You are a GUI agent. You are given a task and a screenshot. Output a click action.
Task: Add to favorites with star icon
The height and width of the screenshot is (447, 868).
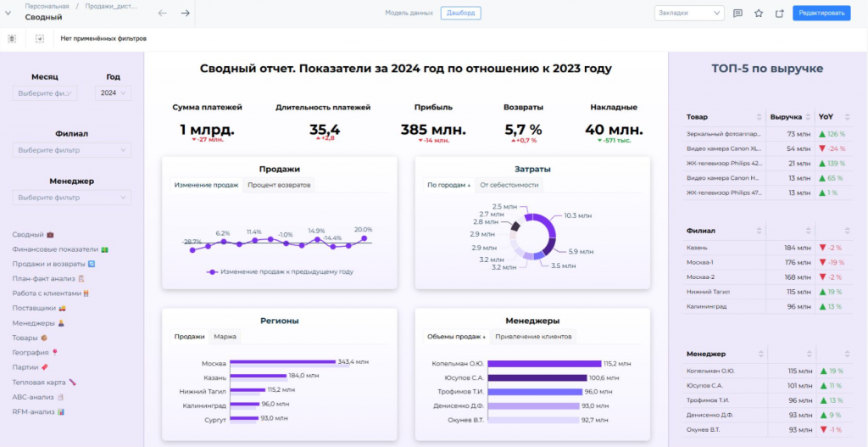click(759, 14)
